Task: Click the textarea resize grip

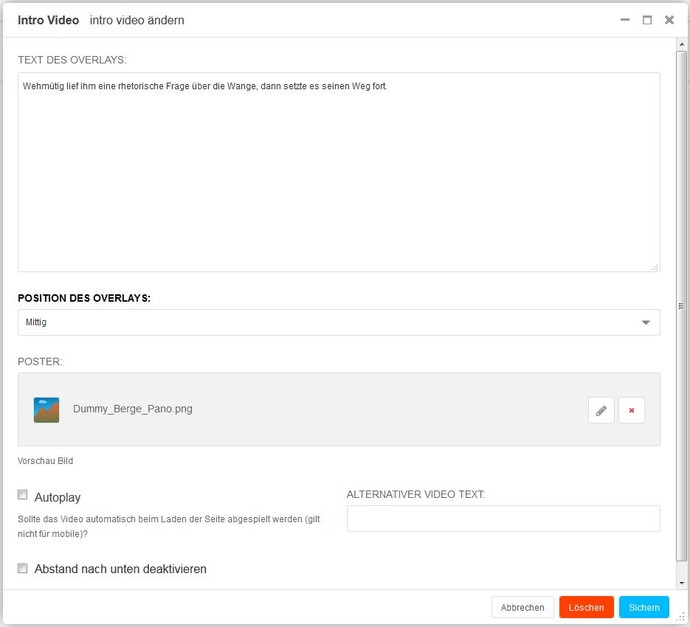Action: coord(655,267)
